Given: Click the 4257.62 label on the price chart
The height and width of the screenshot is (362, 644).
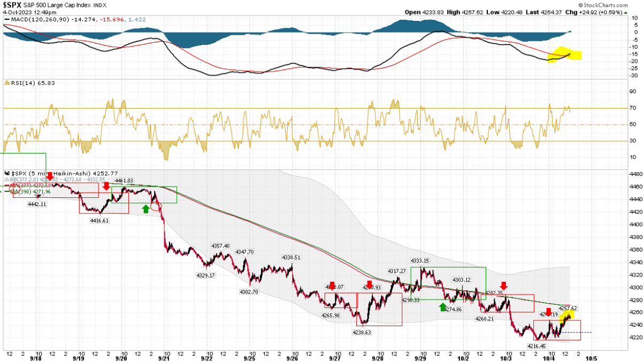Looking at the screenshot, I should (x=568, y=309).
